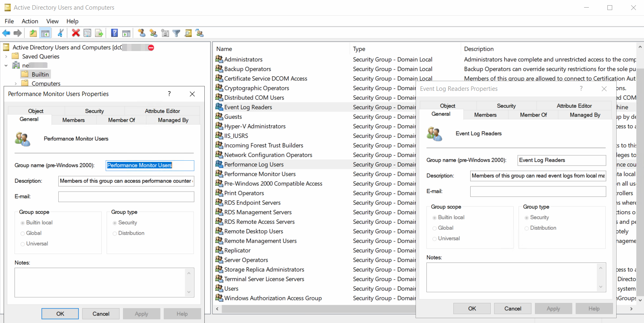The image size is (644, 323).
Task: Click the blue Help toolbar icon
Action: tap(115, 33)
